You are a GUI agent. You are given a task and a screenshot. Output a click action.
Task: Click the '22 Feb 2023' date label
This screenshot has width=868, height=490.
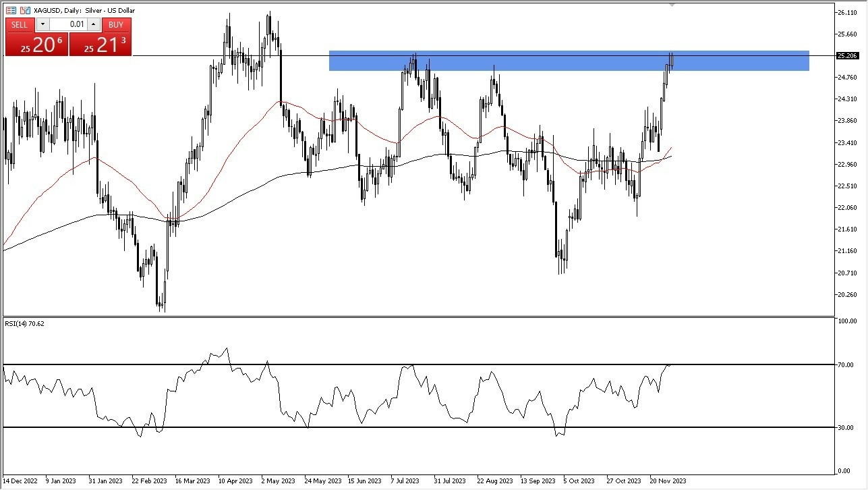[150, 481]
